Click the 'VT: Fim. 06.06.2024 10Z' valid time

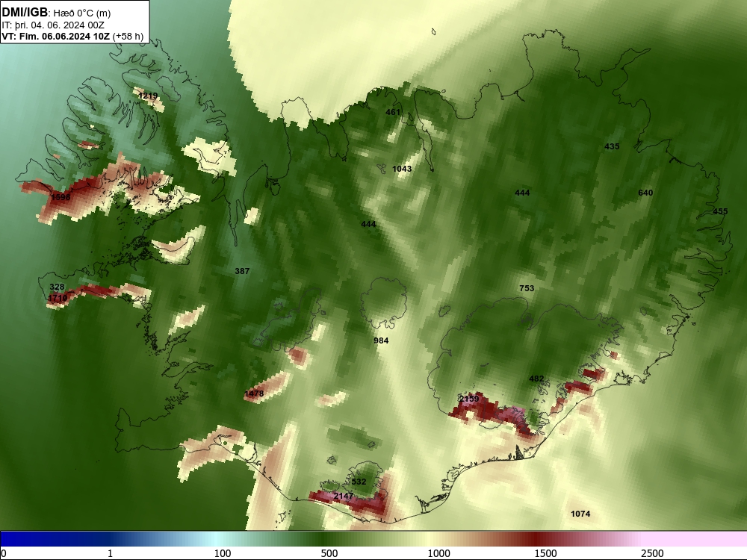(x=56, y=36)
